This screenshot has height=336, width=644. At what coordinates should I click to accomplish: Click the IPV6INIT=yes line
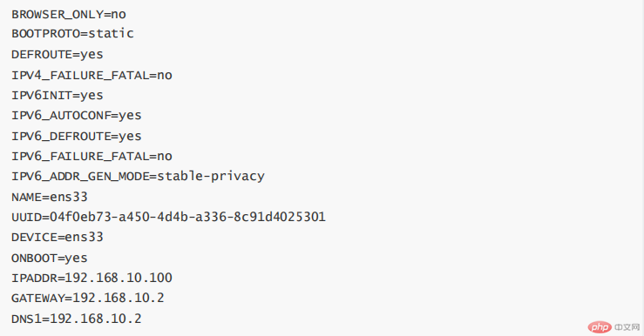[58, 96]
